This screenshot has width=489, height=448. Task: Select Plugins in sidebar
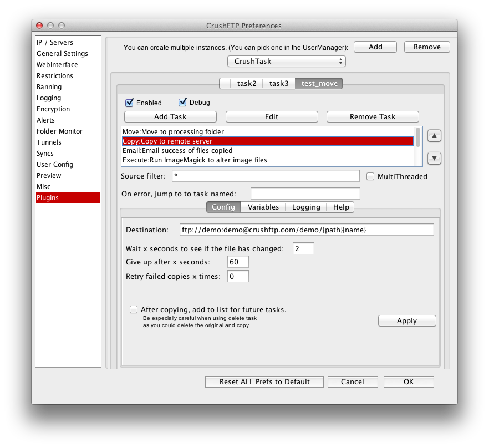click(68, 197)
